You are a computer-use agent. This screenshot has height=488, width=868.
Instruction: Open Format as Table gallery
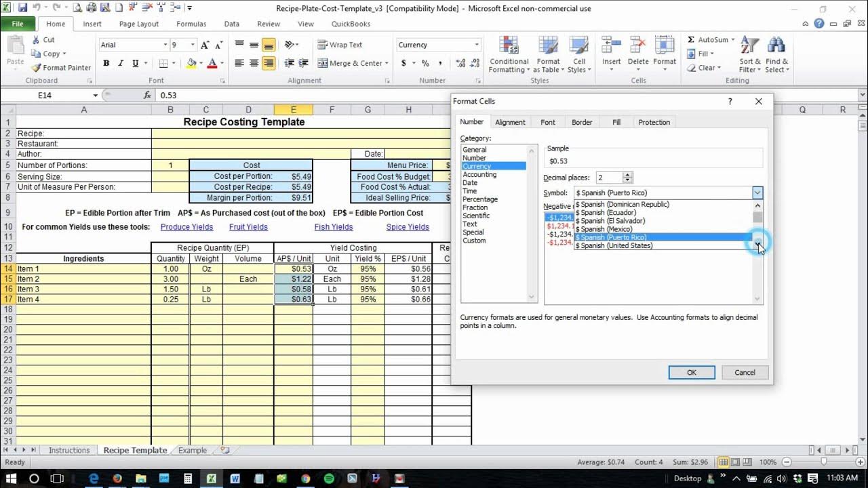click(549, 54)
